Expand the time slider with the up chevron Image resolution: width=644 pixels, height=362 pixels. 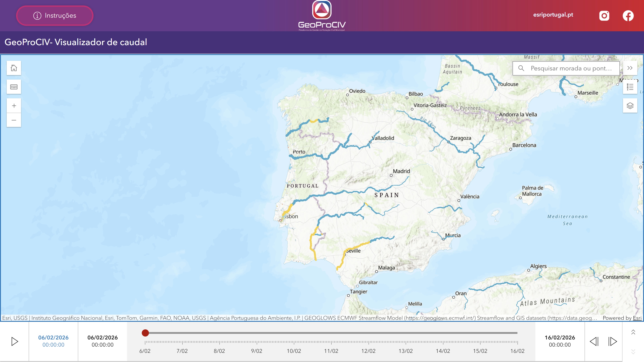(x=633, y=332)
